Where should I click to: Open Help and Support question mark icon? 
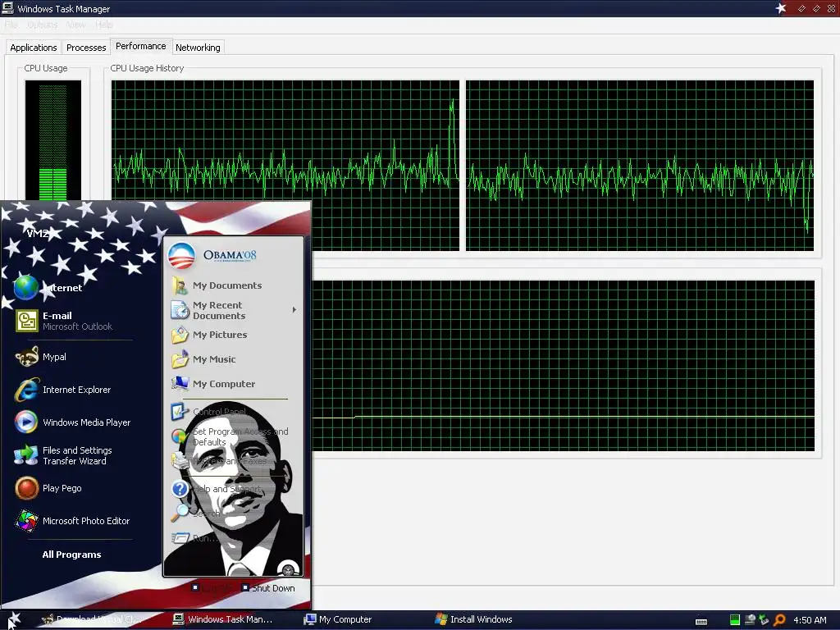(180, 489)
